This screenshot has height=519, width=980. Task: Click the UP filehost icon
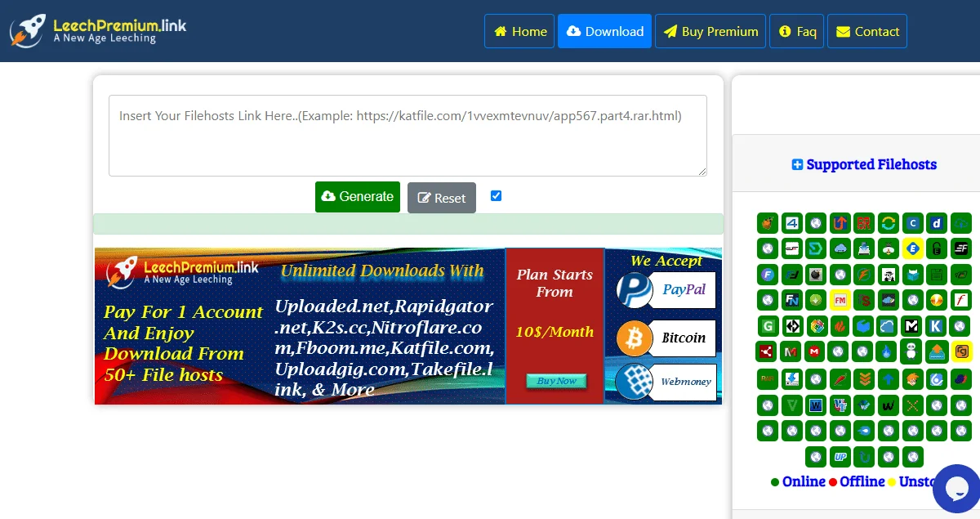tap(840, 455)
